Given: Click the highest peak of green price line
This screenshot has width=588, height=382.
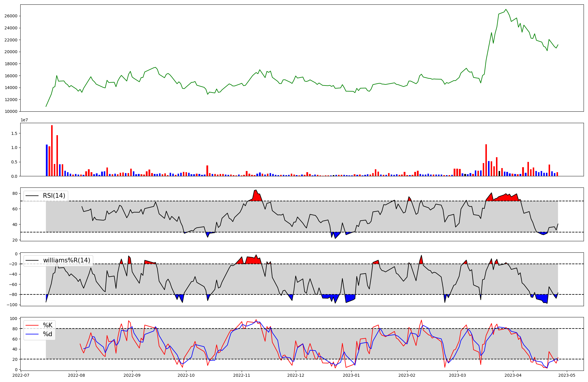Looking at the screenshot, I should click(x=506, y=9).
